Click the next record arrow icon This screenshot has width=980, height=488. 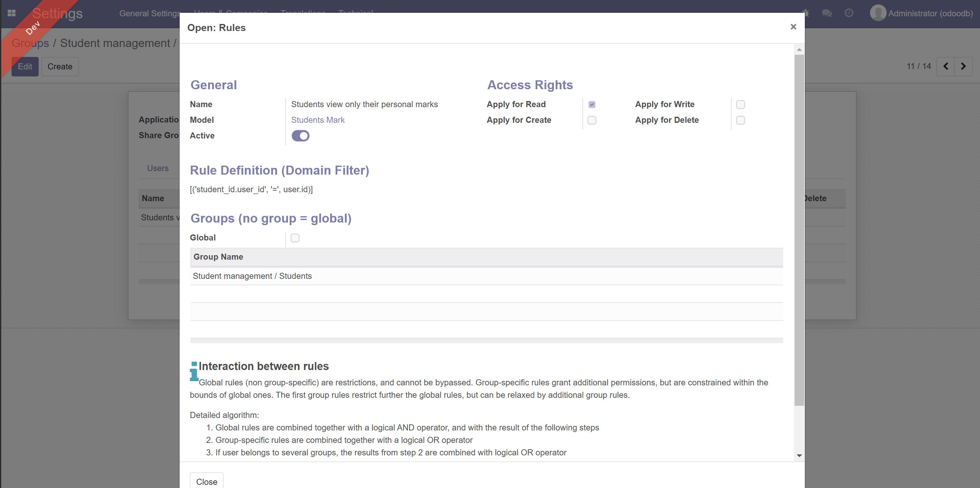pos(964,66)
